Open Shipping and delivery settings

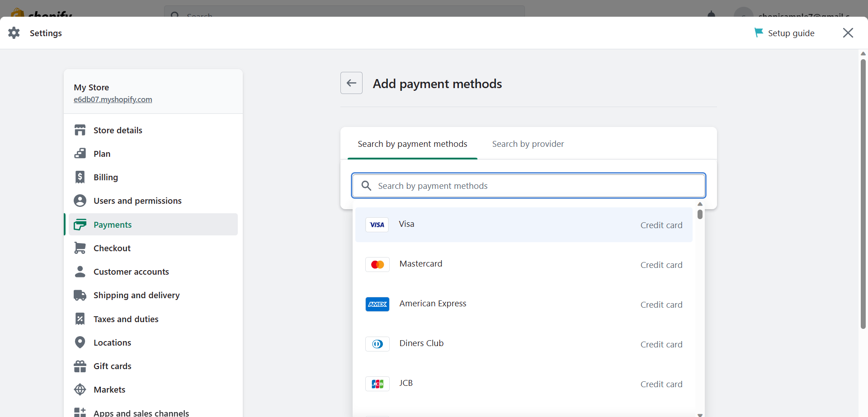point(153,295)
